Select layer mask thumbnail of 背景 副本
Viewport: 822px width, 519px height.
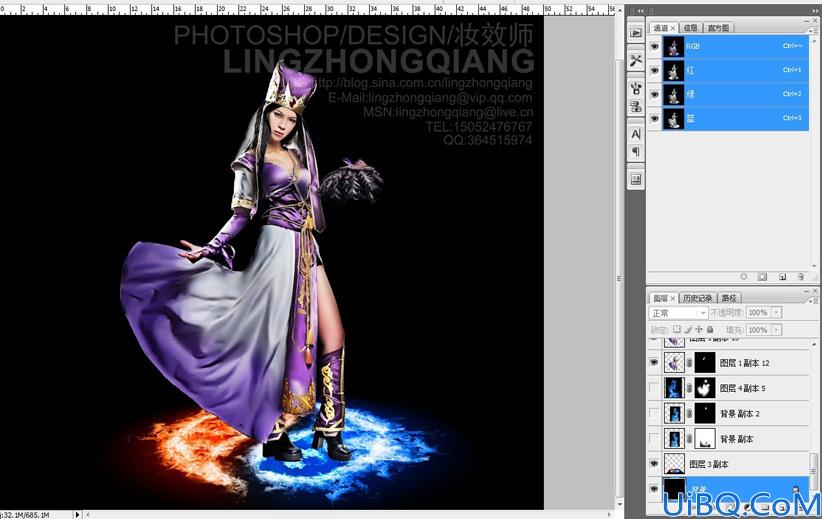pyautogui.click(x=705, y=439)
